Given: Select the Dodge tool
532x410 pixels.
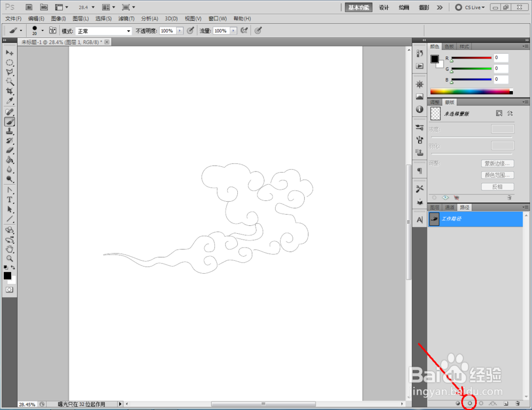Looking at the screenshot, I should 10,179.
